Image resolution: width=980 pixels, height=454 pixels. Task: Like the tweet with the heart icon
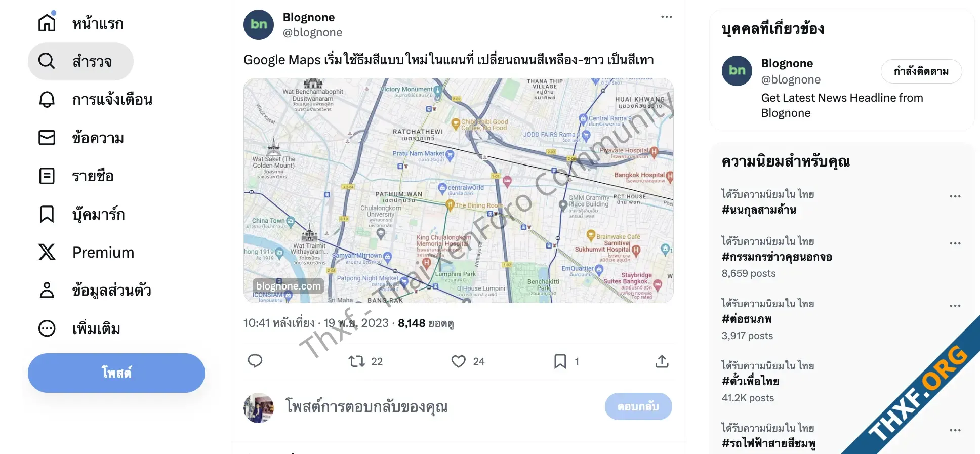point(459,361)
